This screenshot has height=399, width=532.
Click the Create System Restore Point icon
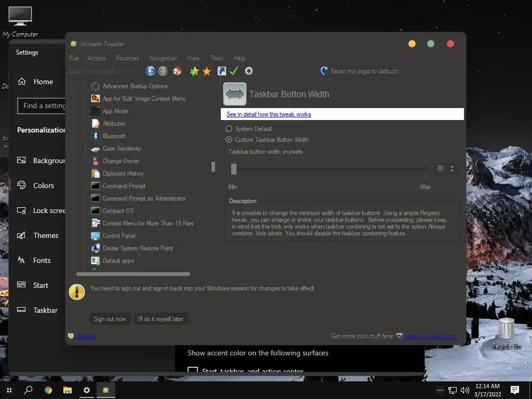(x=96, y=248)
